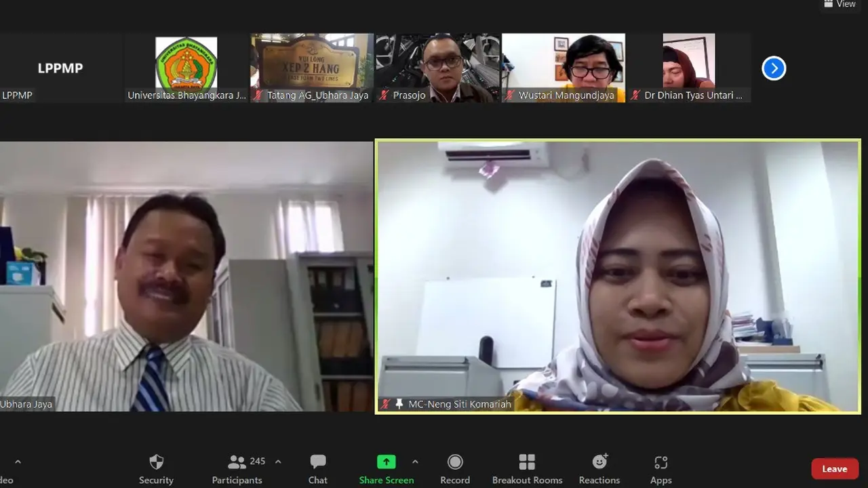Start sharing with Share Screen
This screenshot has height=488, width=868.
[386, 469]
